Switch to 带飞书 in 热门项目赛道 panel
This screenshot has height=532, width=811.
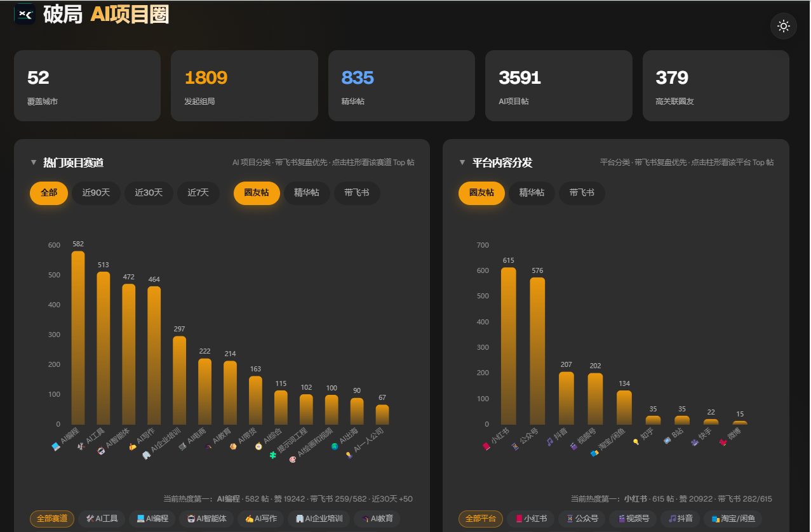[x=357, y=193]
